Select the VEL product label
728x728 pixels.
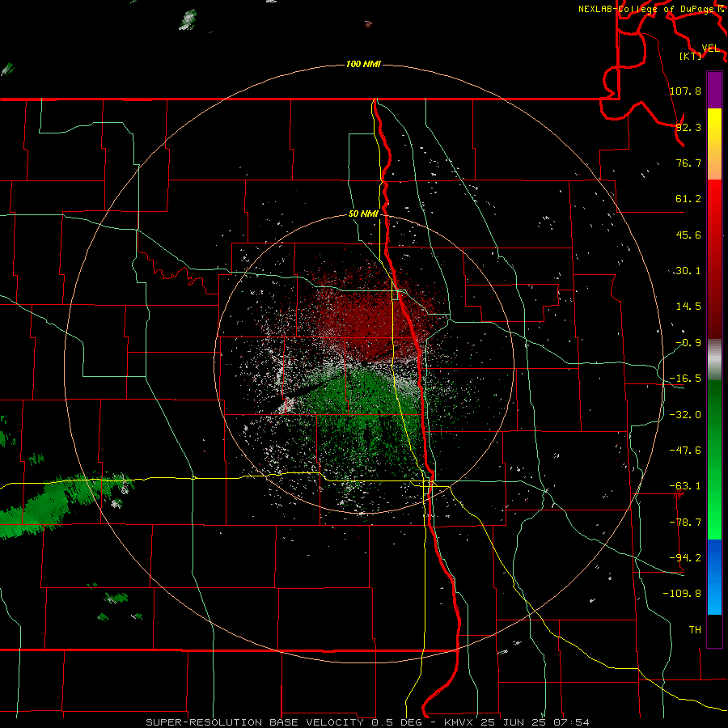pyautogui.click(x=710, y=49)
